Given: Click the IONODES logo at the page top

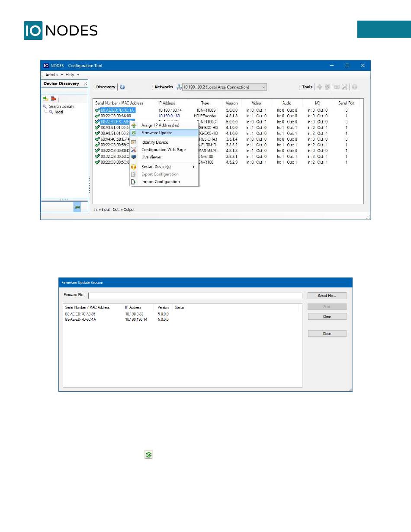Looking at the screenshot, I should click(61, 31).
